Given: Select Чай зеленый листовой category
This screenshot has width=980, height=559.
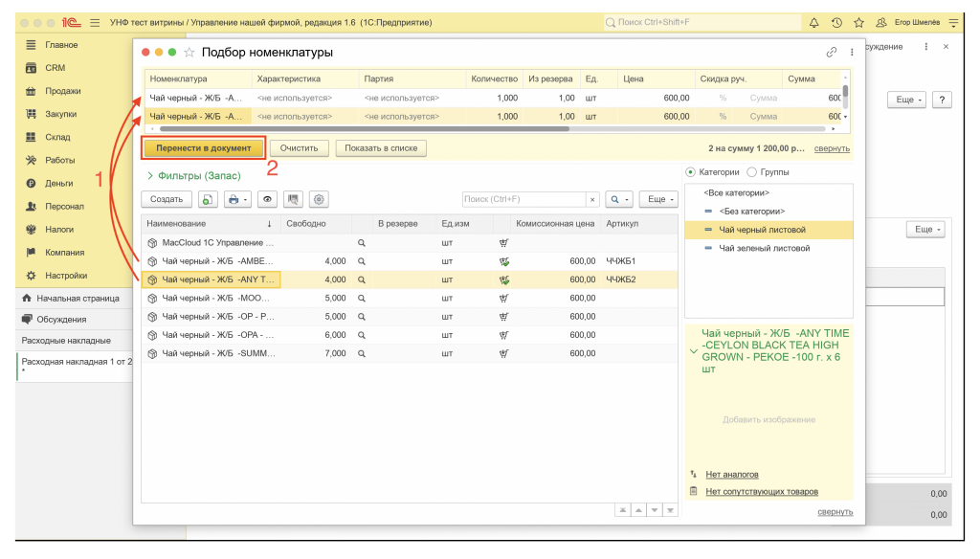Looking at the screenshot, I should (764, 248).
